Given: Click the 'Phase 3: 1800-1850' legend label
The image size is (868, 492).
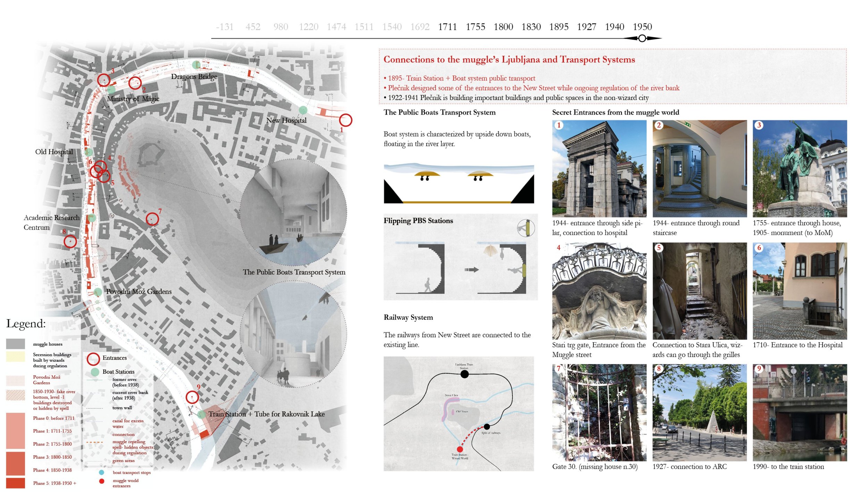Looking at the screenshot, I should 52,457.
